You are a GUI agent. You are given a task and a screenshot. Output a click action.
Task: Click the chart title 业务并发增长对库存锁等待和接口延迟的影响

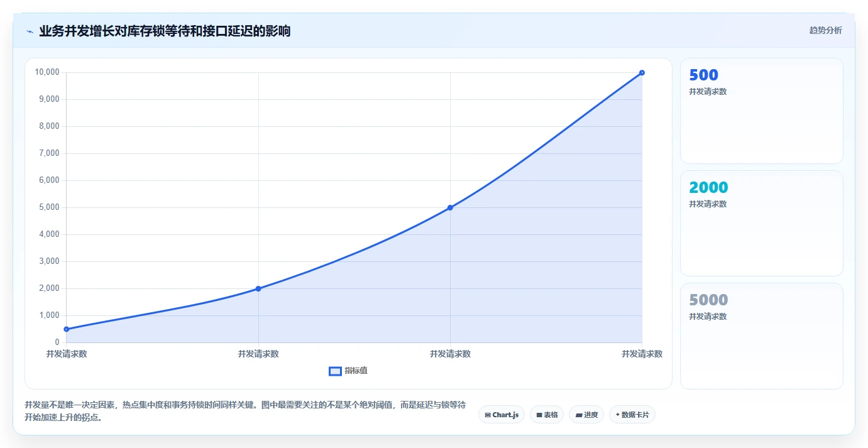tap(165, 31)
